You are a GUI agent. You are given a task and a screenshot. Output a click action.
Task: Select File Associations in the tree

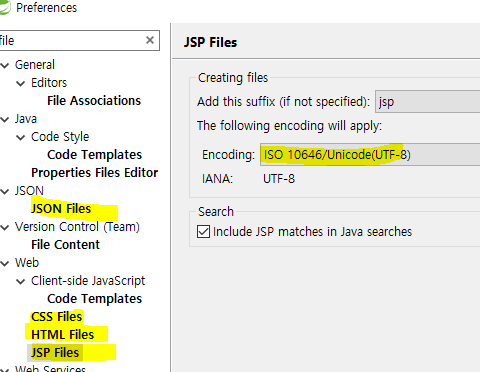click(94, 101)
